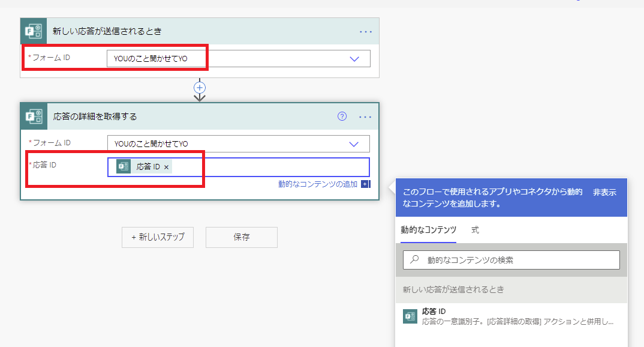Remove the 応答 ID token with its × icon
Viewport: 644px width, 347px height.
[x=166, y=168]
